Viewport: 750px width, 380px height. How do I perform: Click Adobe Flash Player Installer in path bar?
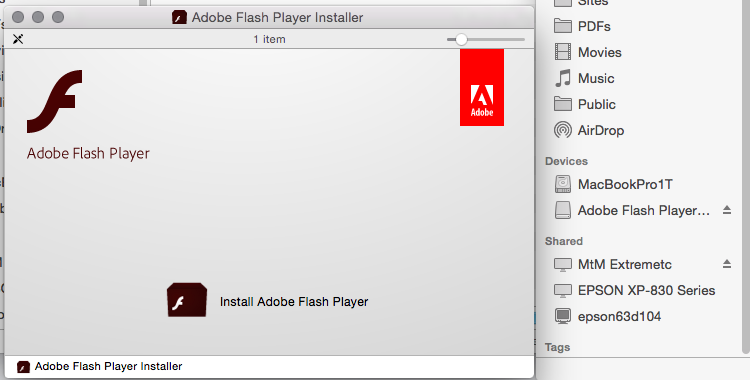pyautogui.click(x=109, y=367)
